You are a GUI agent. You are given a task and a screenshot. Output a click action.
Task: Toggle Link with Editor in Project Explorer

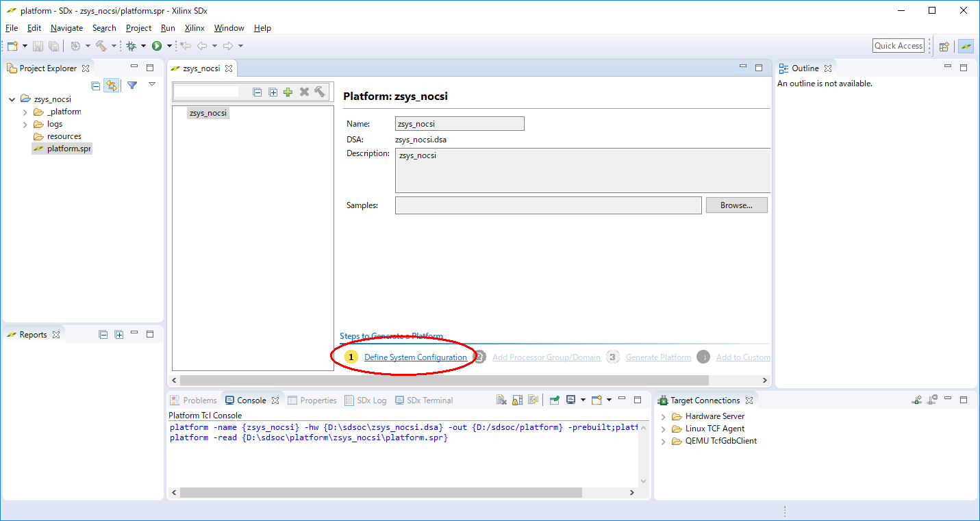tap(111, 86)
